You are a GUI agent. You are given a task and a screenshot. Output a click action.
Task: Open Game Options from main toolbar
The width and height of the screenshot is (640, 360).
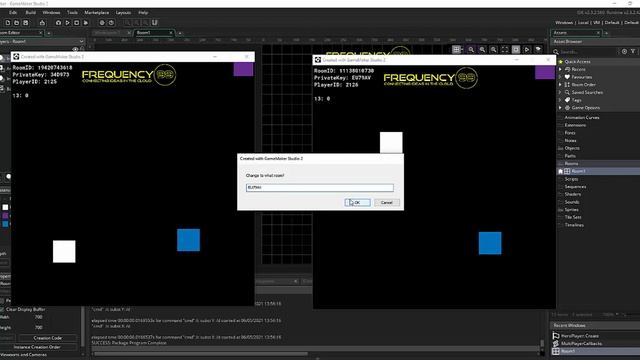[x=102, y=23]
